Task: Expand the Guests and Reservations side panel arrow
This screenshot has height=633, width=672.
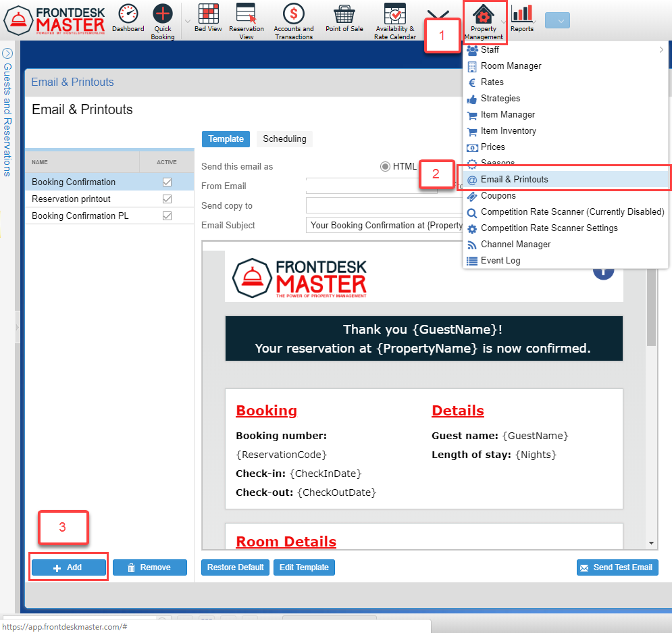Action: [x=7, y=53]
